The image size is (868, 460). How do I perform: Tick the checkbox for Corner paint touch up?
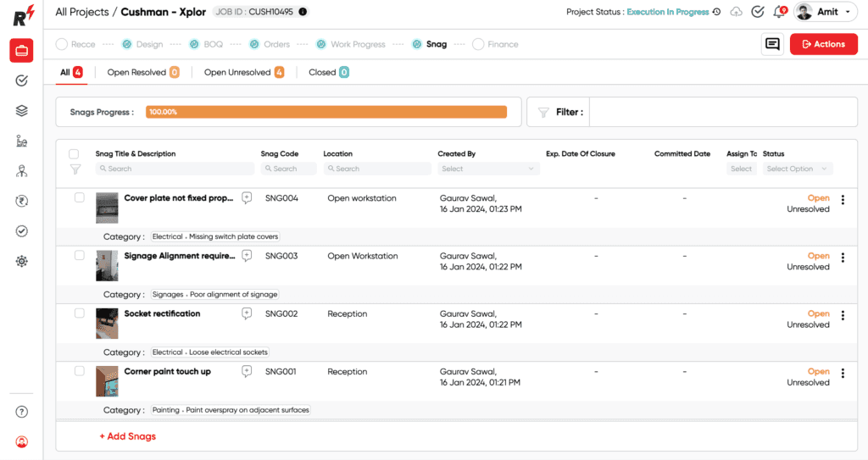[79, 371]
